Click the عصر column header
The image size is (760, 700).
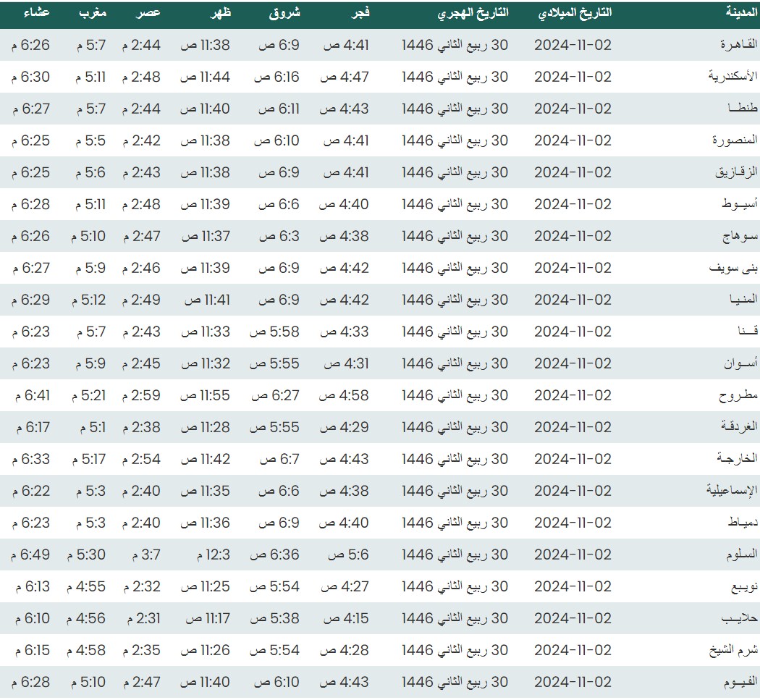[x=149, y=13]
